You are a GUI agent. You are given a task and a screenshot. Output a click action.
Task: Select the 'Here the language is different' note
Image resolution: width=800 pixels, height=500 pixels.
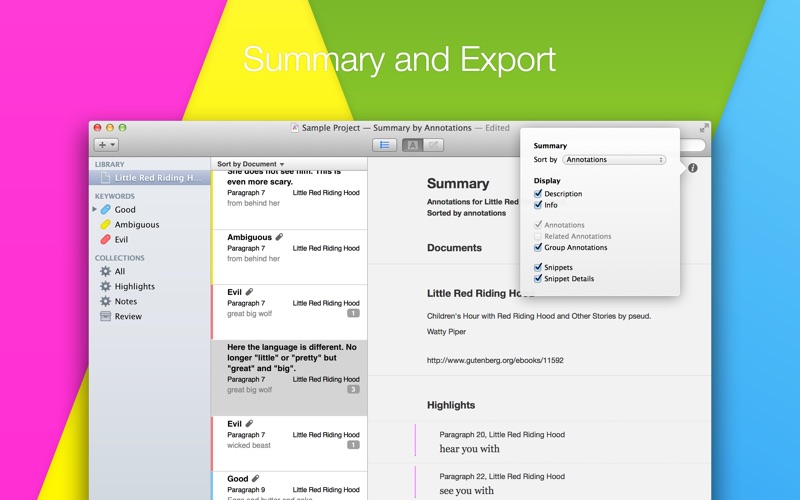289,378
